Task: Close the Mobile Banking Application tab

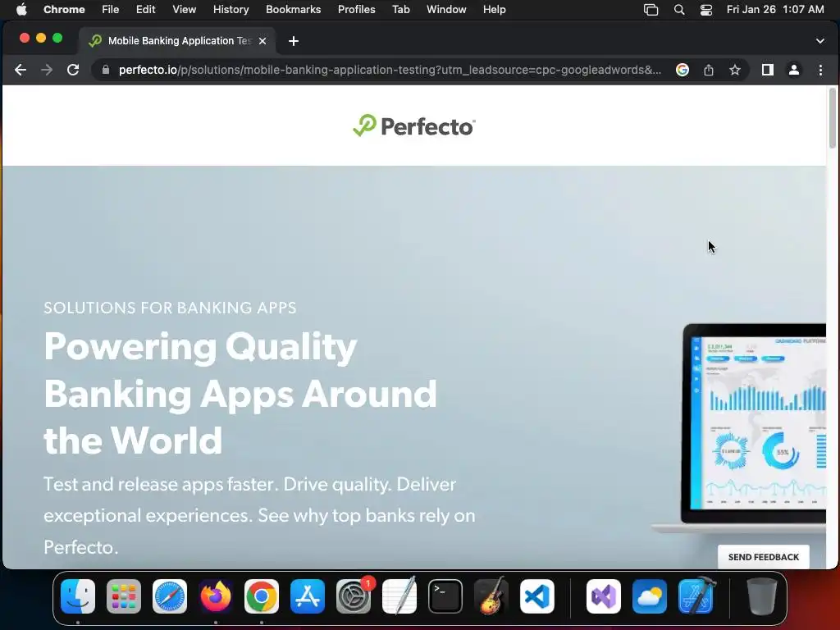Action: (262, 41)
